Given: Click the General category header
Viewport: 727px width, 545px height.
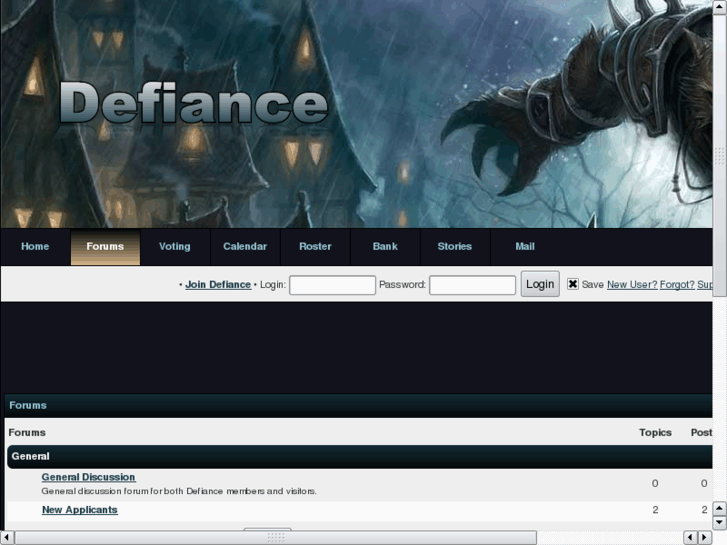Looking at the screenshot, I should click(x=359, y=456).
